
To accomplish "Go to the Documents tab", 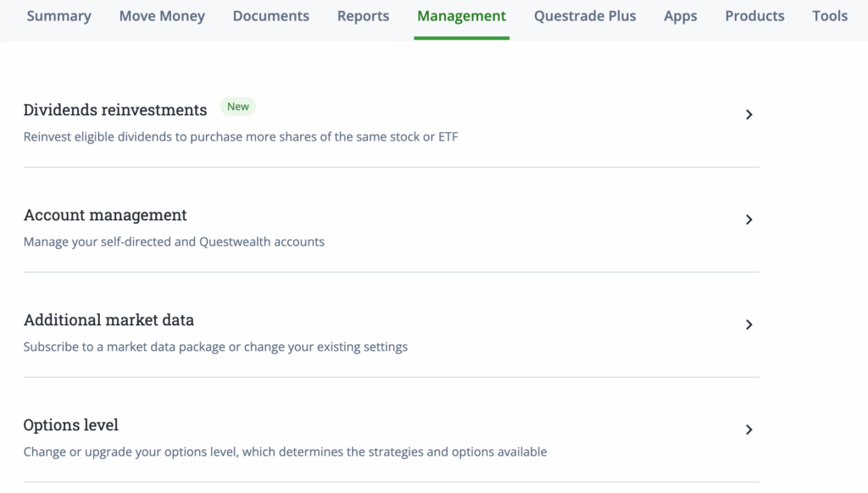I will (x=270, y=16).
